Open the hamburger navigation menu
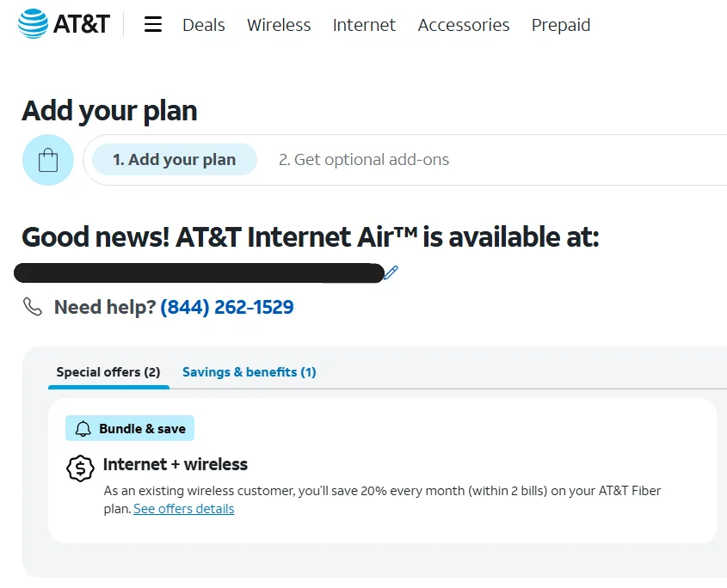Viewport: 727px width, 588px height. pos(152,25)
